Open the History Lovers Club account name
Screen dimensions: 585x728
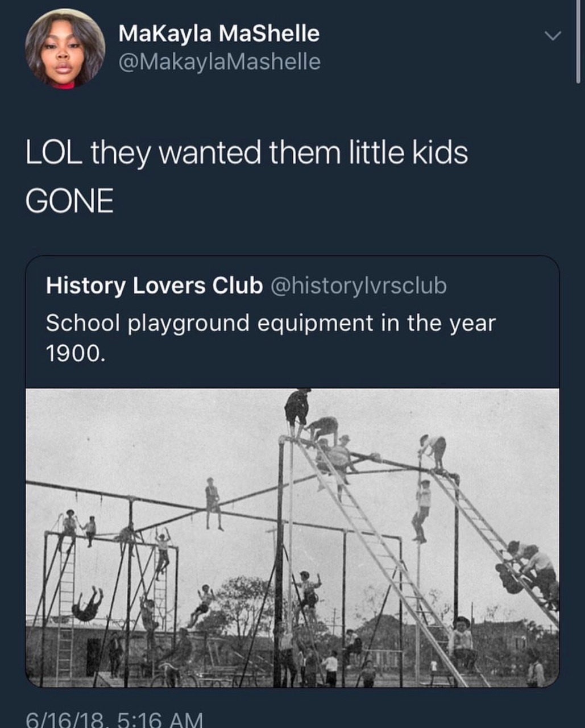click(x=154, y=286)
